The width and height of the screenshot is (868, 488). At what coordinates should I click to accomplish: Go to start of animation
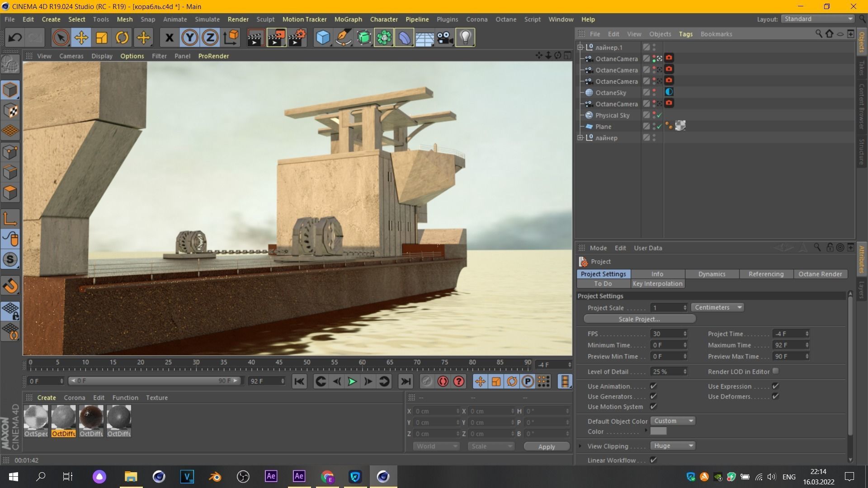tap(299, 381)
